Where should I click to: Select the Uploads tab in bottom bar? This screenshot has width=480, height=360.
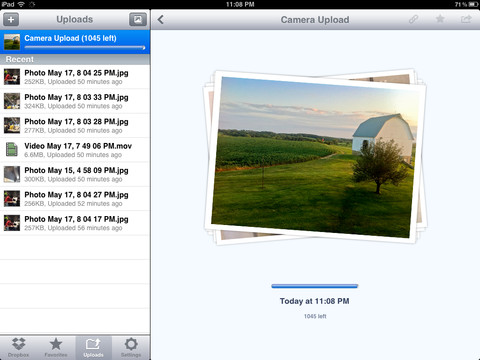click(x=93, y=347)
